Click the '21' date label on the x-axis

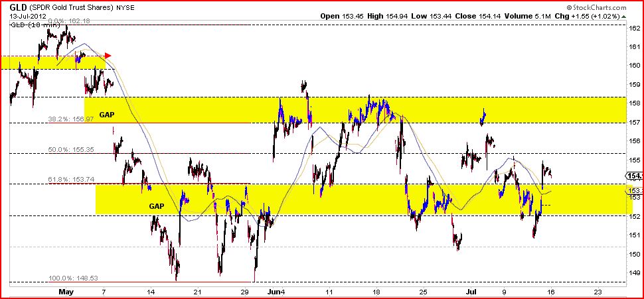coord(198,292)
